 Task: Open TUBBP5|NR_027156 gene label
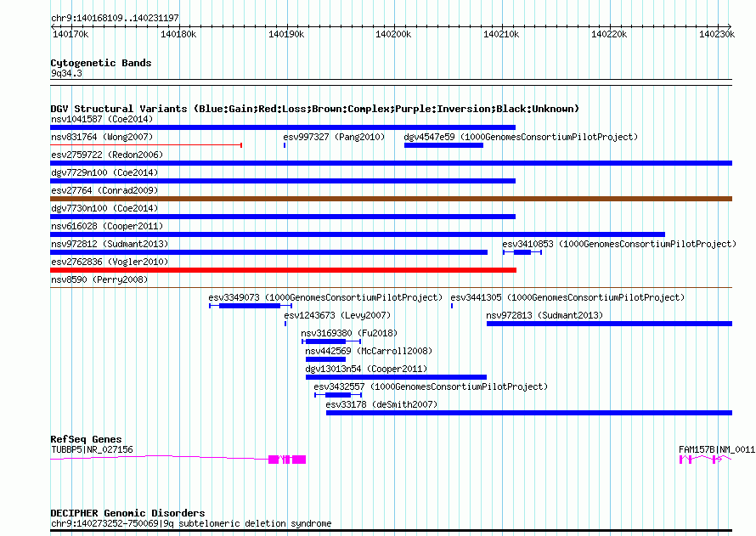(92, 449)
